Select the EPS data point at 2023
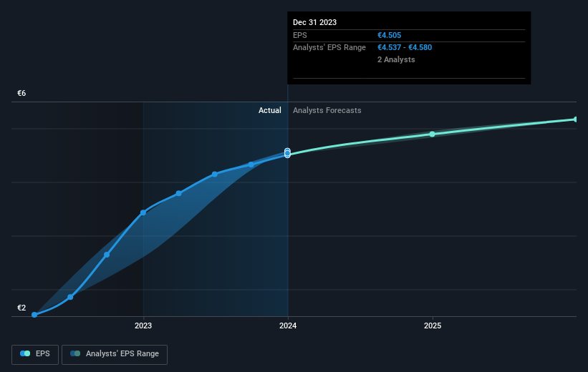The height and width of the screenshot is (372, 588). click(x=143, y=212)
